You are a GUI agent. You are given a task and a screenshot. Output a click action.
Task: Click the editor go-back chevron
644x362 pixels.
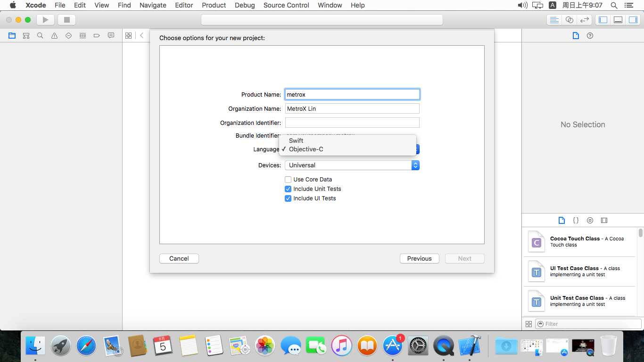click(142, 35)
